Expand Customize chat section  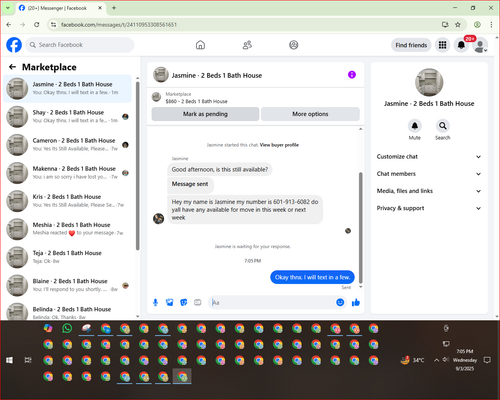click(429, 157)
